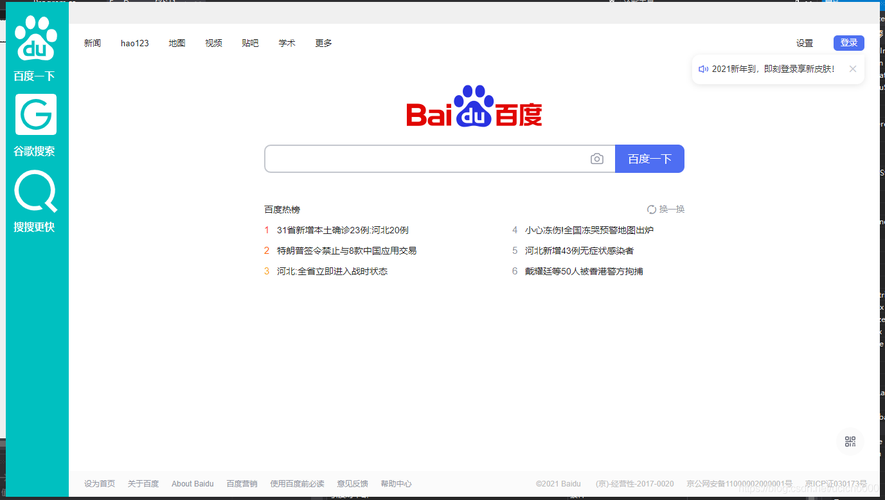Open hot item 河北新增43例无症状感染者
The height and width of the screenshot is (500, 885).
(579, 251)
